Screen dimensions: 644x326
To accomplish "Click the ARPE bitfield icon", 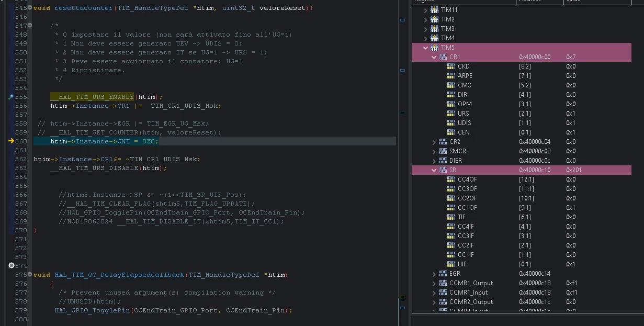I will (x=451, y=76).
